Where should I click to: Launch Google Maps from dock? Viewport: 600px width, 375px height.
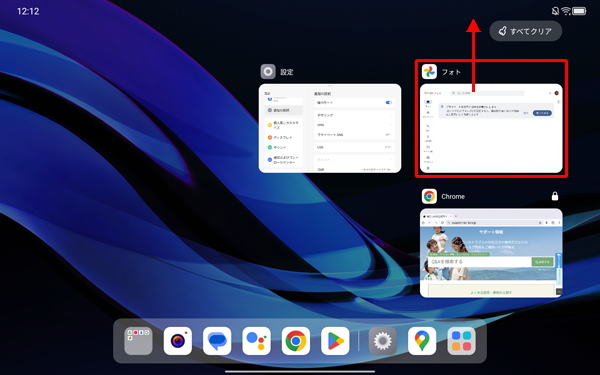pyautogui.click(x=422, y=341)
